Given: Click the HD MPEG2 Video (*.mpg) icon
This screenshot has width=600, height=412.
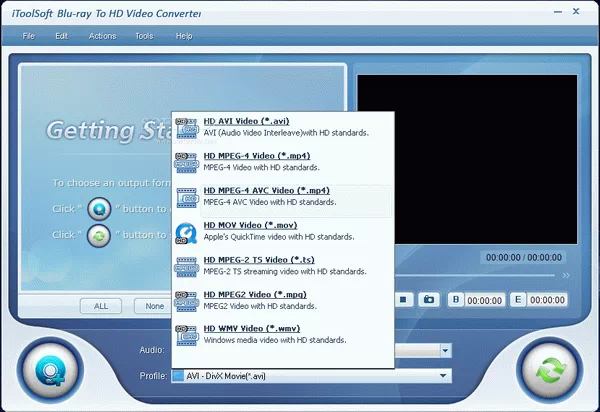Looking at the screenshot, I should tap(187, 301).
